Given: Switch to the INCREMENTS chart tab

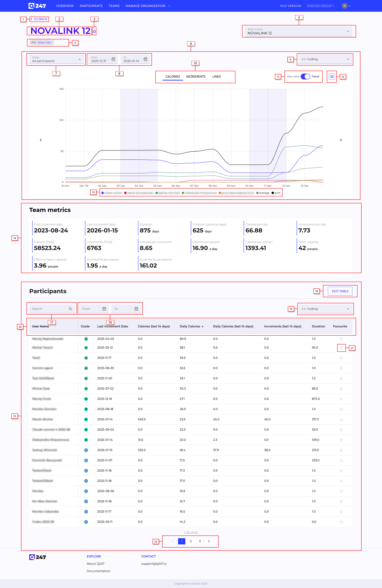Looking at the screenshot, I should coord(195,77).
